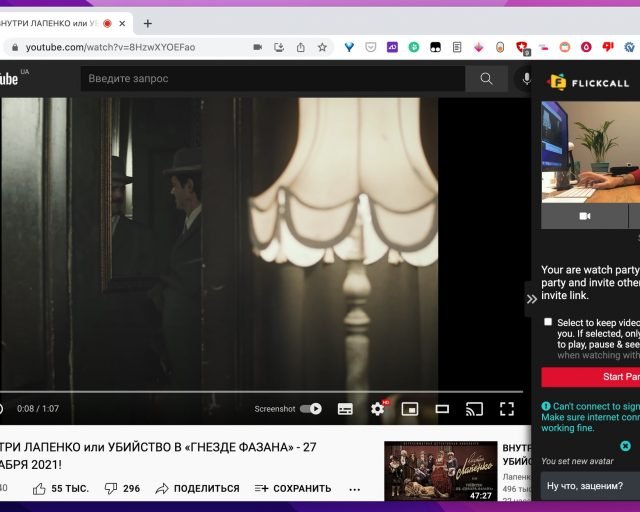Screen dimensions: 640x512
Task: Enter fullscreen video mode
Action: coord(507,409)
